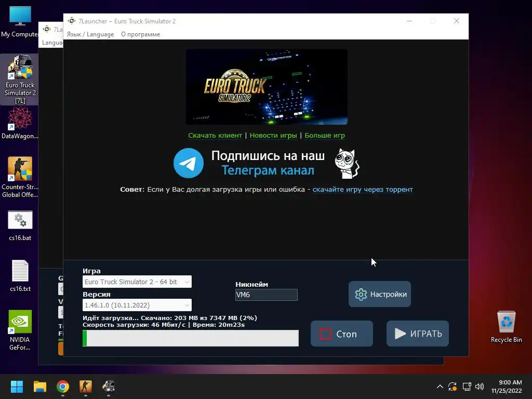This screenshot has height=399, width=532.
Task: Click the Подпишись на наш Телеграм канал banner text
Action: 268,163
